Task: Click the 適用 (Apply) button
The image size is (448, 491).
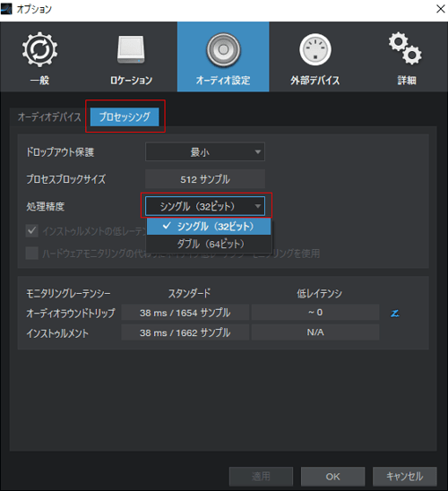Action: click(261, 477)
